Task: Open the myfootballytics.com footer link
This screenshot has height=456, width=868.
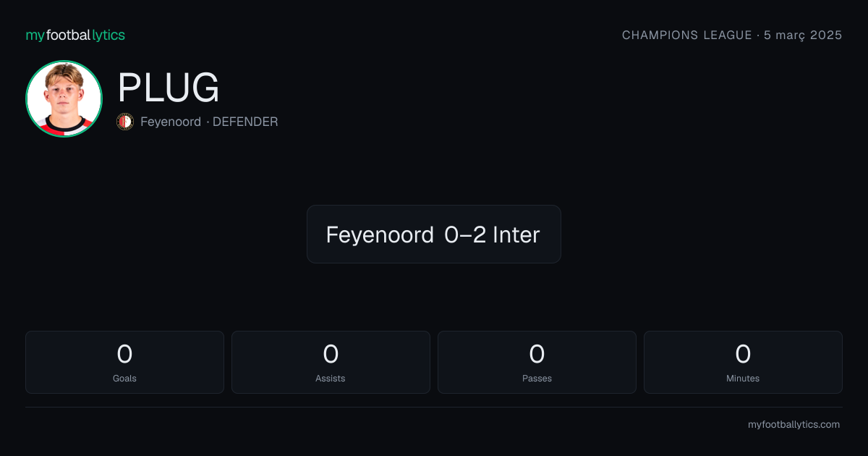Action: click(793, 425)
